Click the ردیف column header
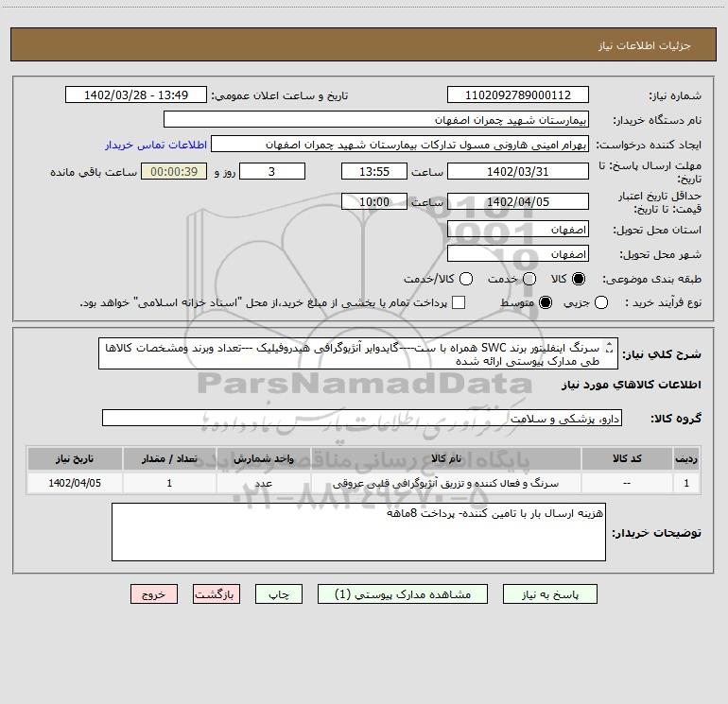The height and width of the screenshot is (704, 728). (686, 458)
